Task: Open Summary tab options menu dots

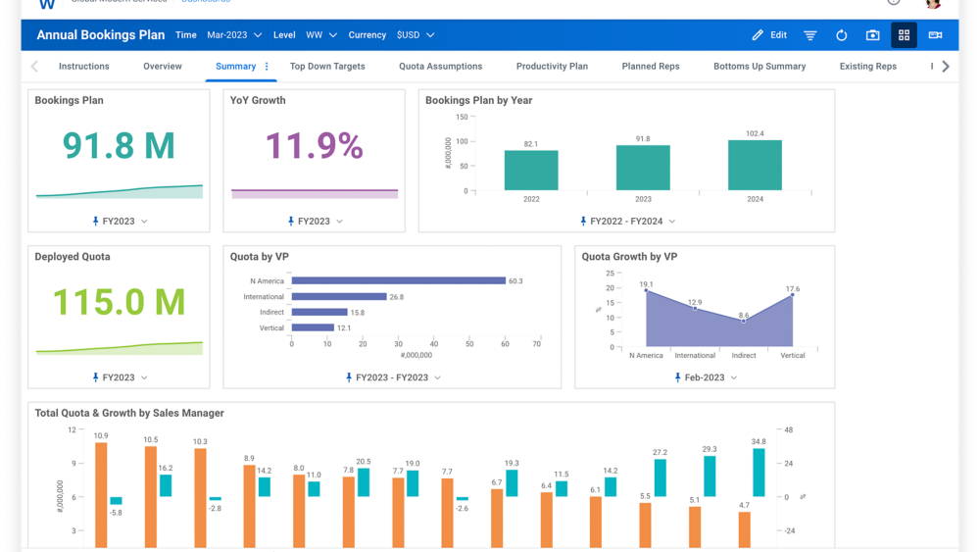Action: point(267,67)
